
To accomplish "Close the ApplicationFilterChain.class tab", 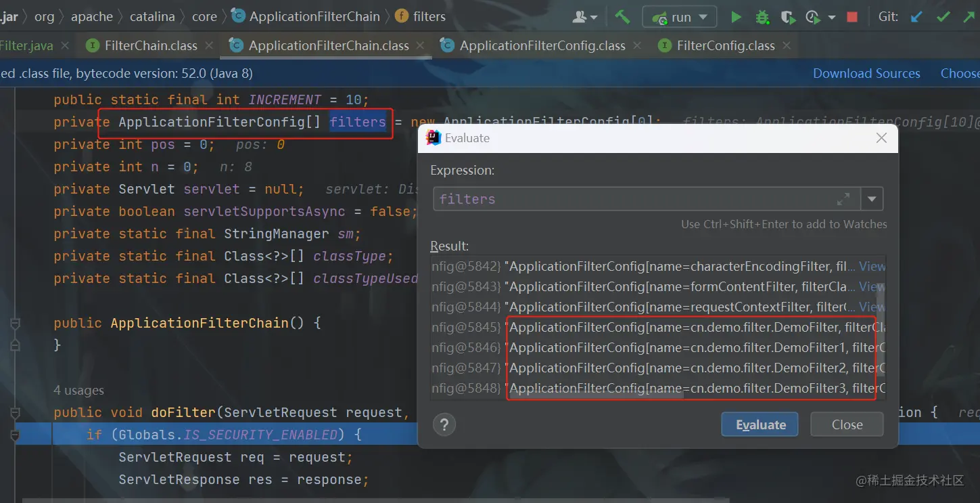I will pyautogui.click(x=421, y=45).
